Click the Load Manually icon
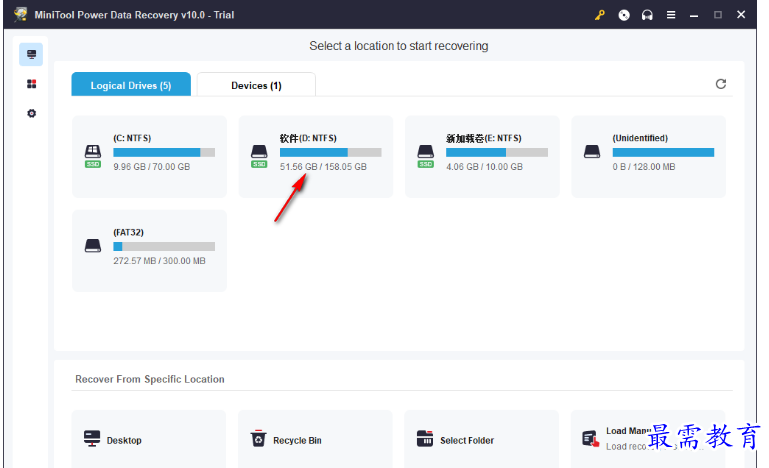This screenshot has height=468, width=769. (x=590, y=439)
